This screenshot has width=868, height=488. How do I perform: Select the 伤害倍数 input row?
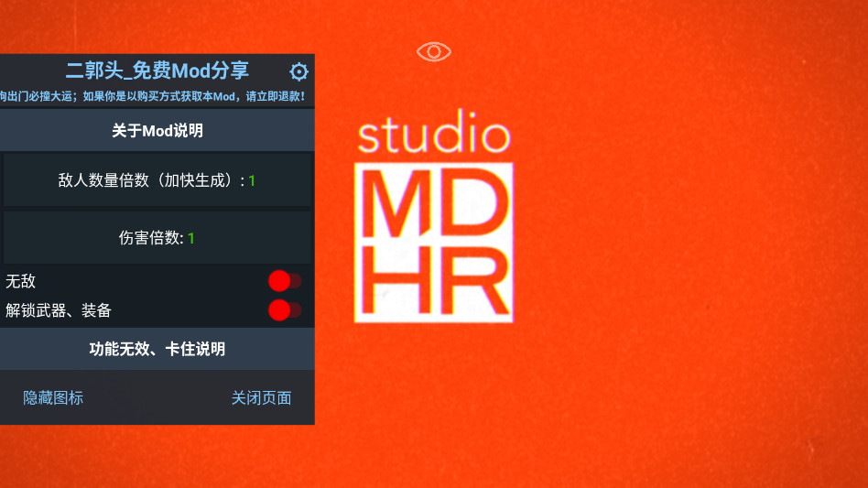tap(157, 238)
